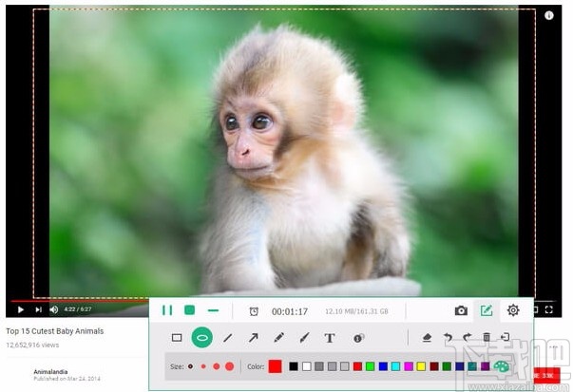The height and width of the screenshot is (392, 573).
Task: Select the text T tool
Action: [x=330, y=338]
